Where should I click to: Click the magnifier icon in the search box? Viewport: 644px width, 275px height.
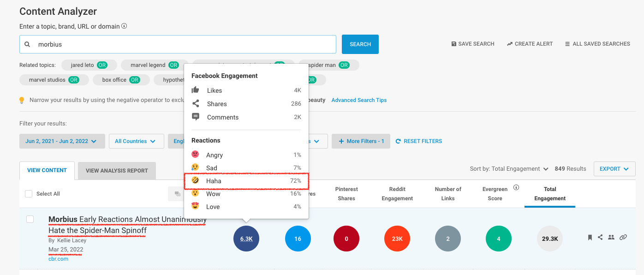[x=27, y=44]
